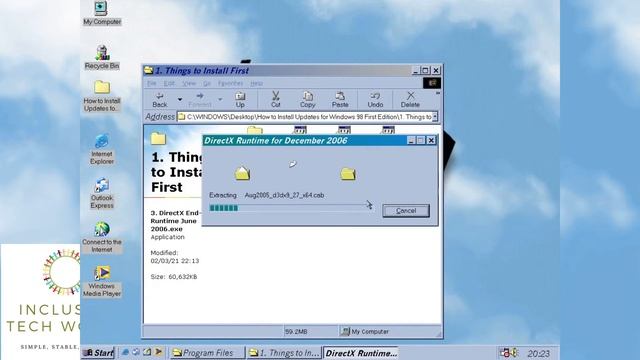
Task: Open Connect to the Internet icon
Action: click(102, 238)
